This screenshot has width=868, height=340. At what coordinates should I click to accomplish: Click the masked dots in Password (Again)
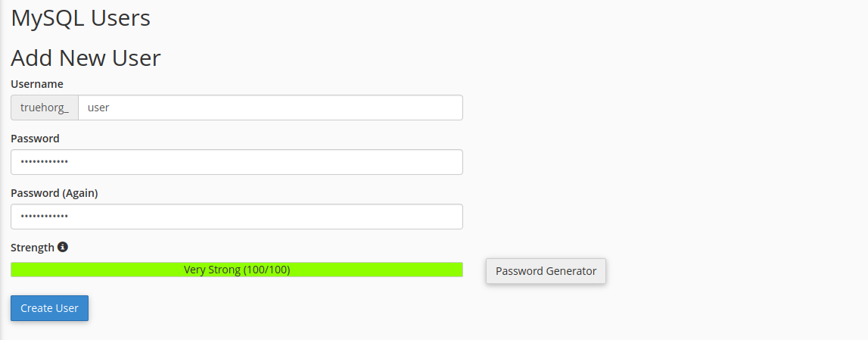click(45, 217)
